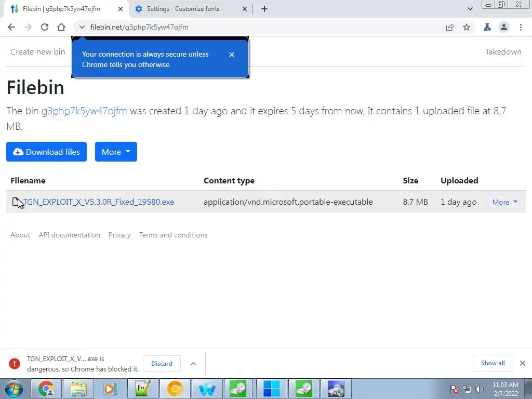Reload the Filebin page

tap(45, 27)
